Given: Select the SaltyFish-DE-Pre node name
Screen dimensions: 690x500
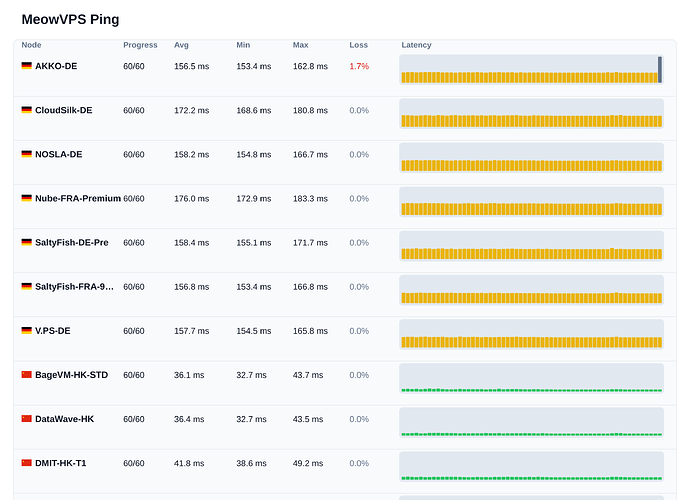Looking at the screenshot, I should tap(72, 243).
